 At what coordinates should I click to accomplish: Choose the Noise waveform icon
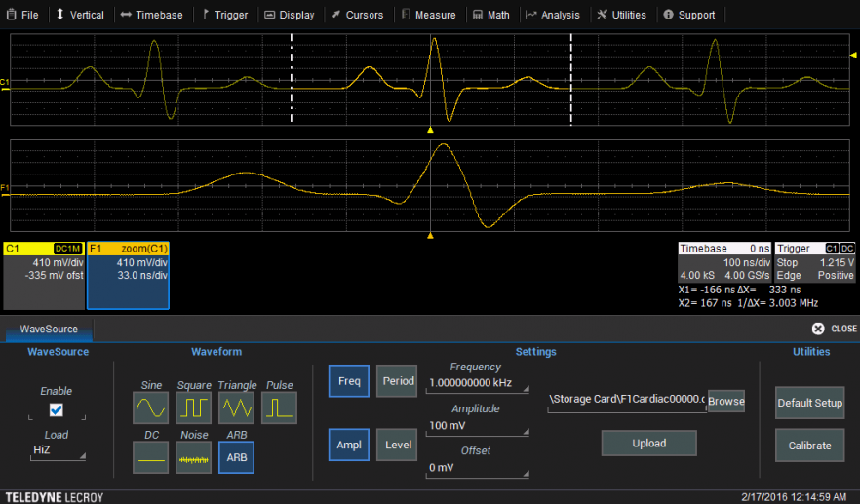193,456
